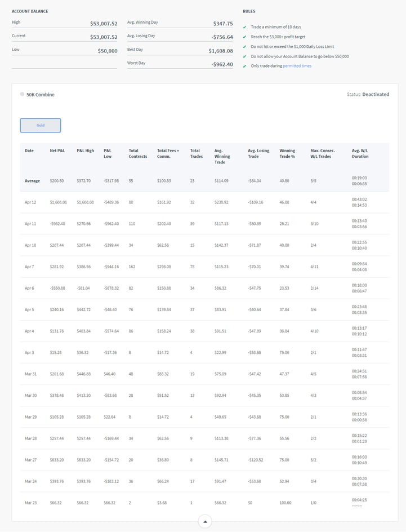Screen dimensions: 406x532
Task: Click the Total Trades column header
Action: (x=195, y=153)
